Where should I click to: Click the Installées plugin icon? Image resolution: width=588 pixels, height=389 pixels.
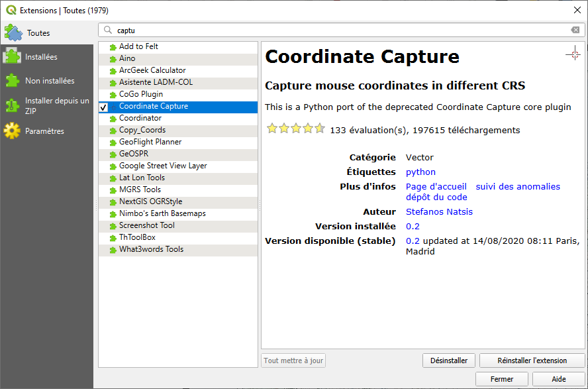tap(12, 57)
